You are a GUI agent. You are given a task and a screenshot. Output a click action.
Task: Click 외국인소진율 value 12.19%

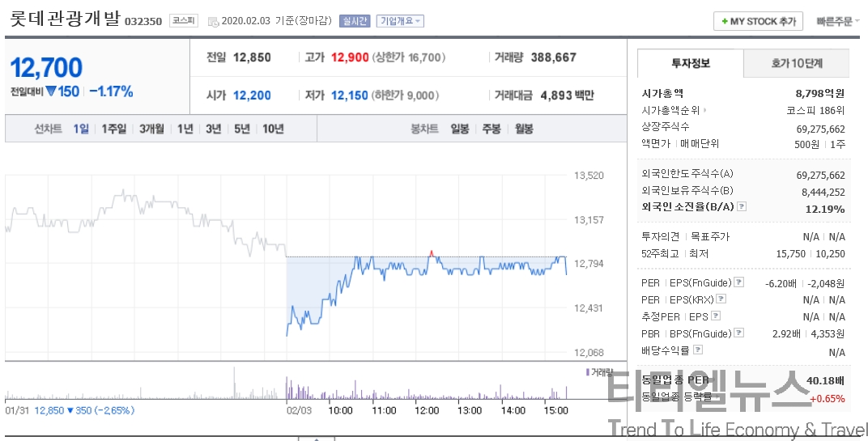[825, 209]
